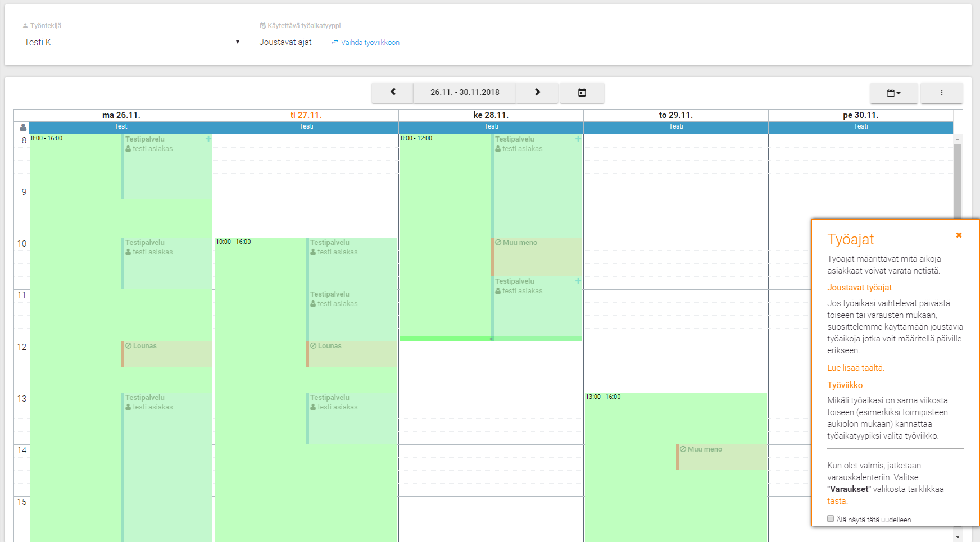This screenshot has width=980, height=542.
Task: Go to the next week
Action: tap(537, 92)
